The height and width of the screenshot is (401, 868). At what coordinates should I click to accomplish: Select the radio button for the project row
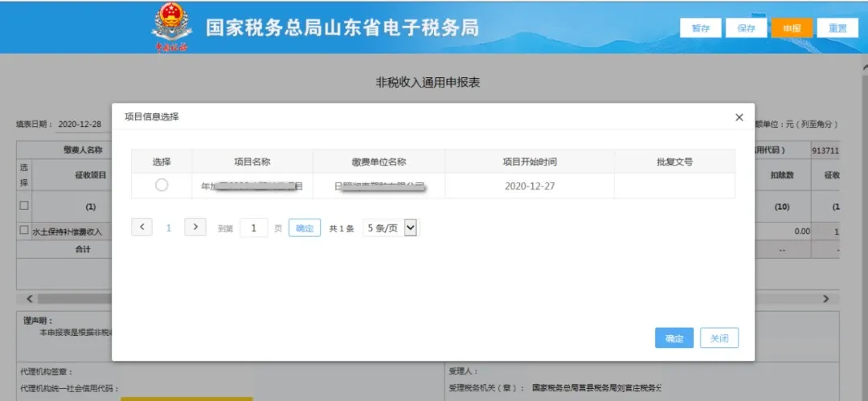point(162,186)
